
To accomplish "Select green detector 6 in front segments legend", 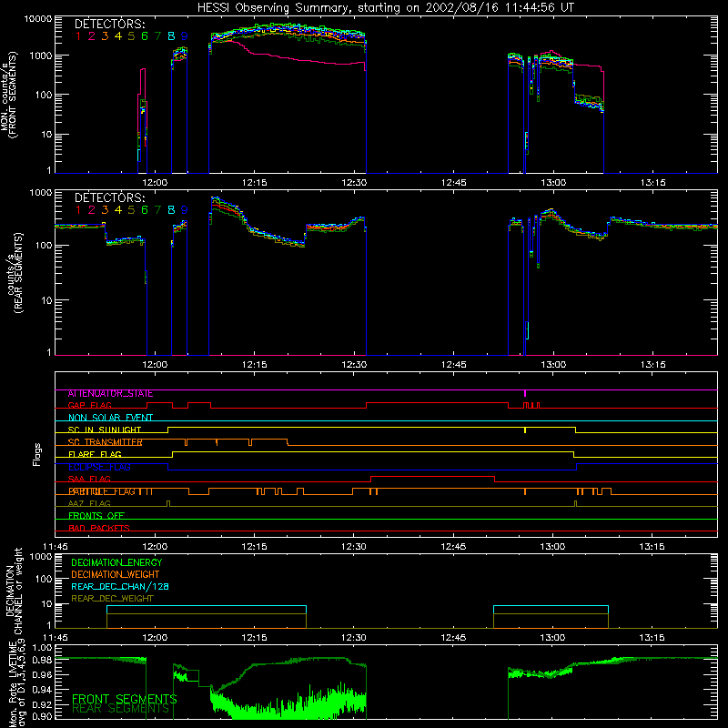I will pyautogui.click(x=145, y=35).
